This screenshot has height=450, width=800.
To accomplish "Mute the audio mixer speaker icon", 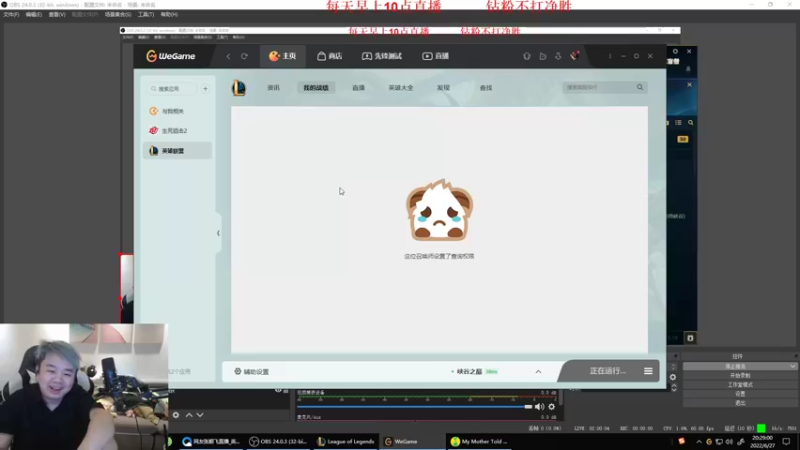I will pyautogui.click(x=539, y=407).
